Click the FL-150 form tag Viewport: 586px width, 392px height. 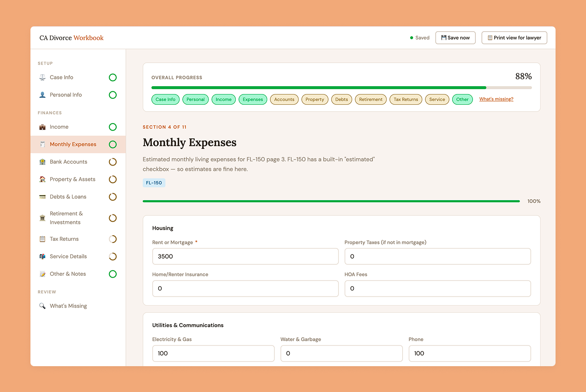(x=154, y=183)
